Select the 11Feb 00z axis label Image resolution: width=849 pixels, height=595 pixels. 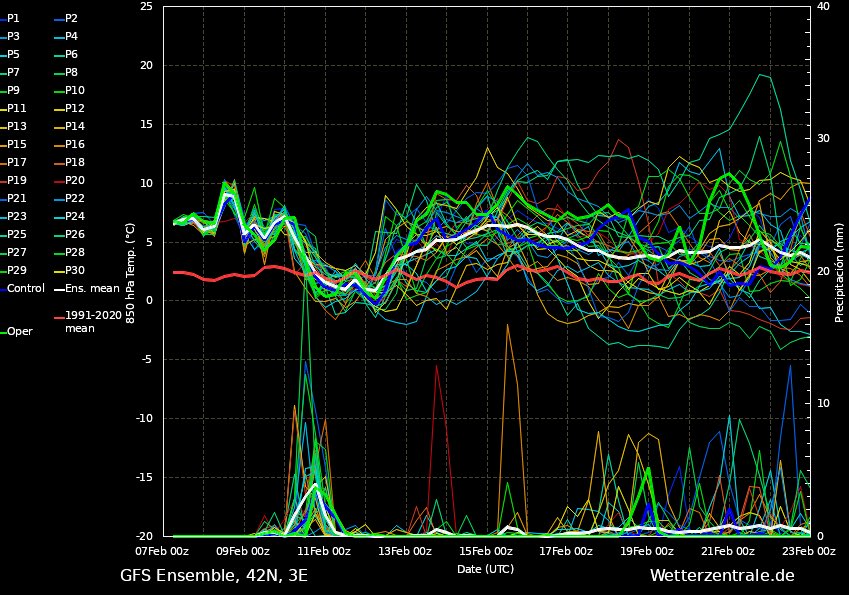click(x=324, y=551)
